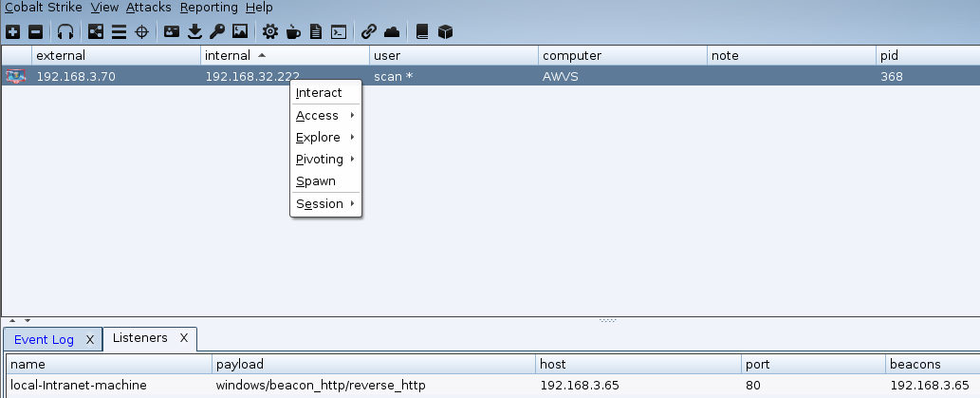The width and height of the screenshot is (980, 398).
Task: Sort listeners by the port column
Action: point(814,364)
